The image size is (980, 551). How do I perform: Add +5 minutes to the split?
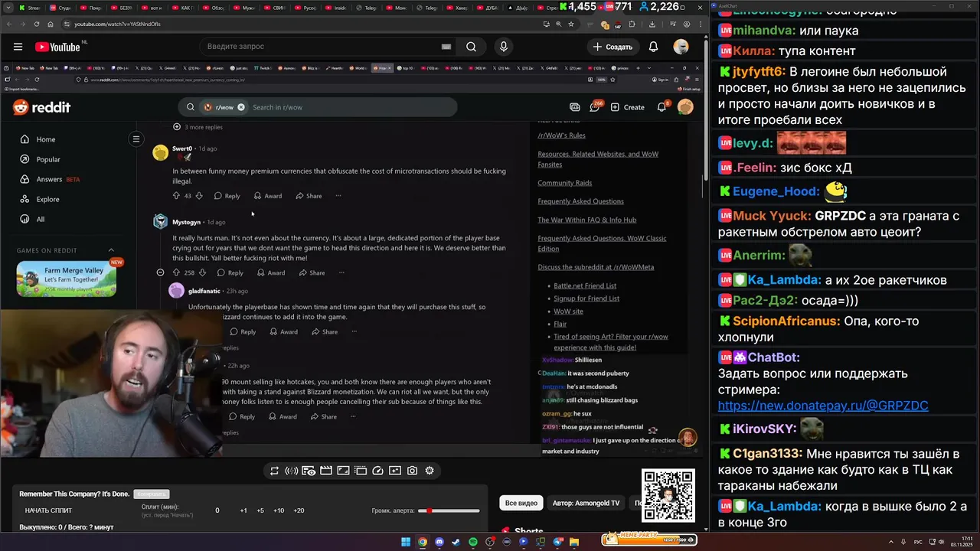click(260, 510)
